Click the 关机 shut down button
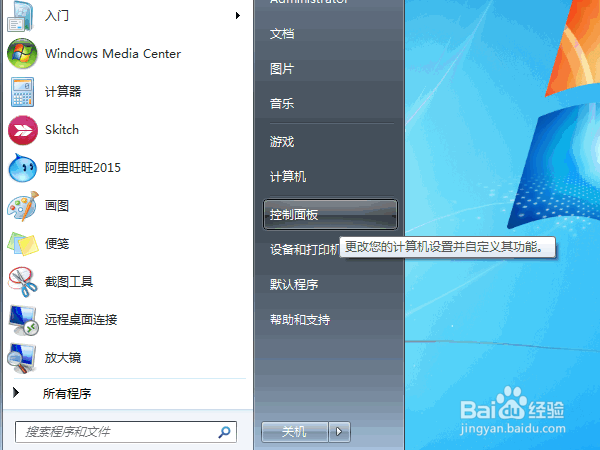Viewport: 600px width, 450px height. (295, 432)
